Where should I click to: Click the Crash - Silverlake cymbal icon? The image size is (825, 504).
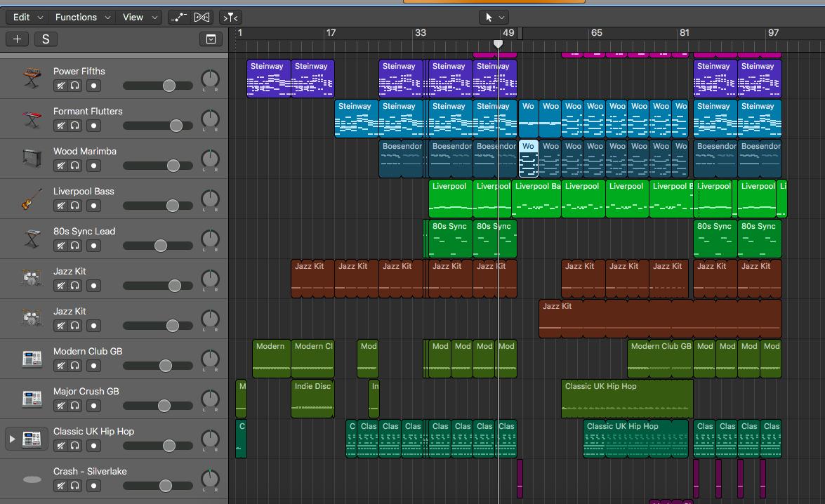pos(32,479)
